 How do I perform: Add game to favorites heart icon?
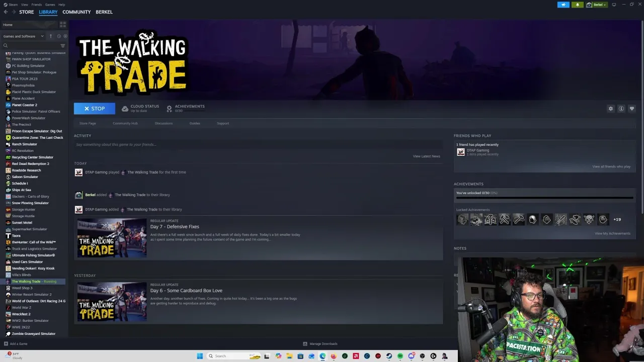point(632,109)
